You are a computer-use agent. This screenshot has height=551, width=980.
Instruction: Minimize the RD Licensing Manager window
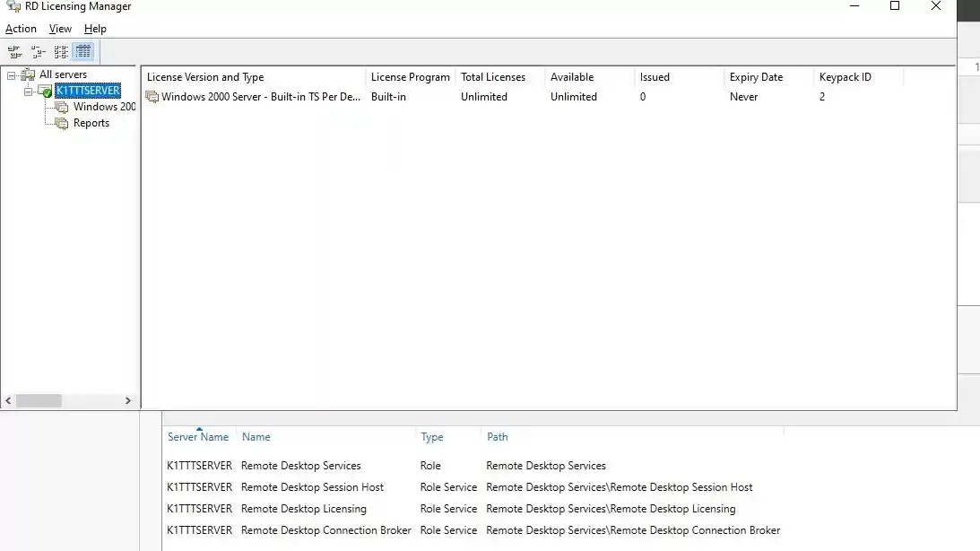pyautogui.click(x=854, y=6)
